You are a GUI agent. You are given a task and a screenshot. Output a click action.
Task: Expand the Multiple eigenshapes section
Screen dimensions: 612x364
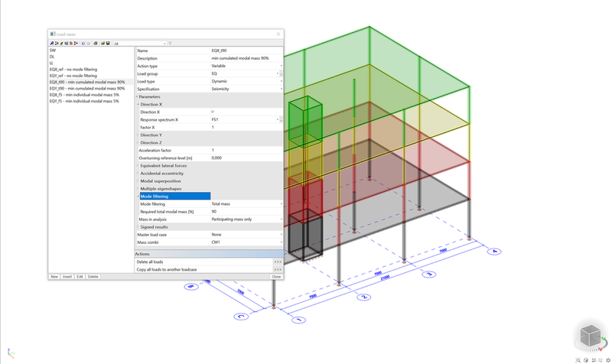tap(138, 189)
